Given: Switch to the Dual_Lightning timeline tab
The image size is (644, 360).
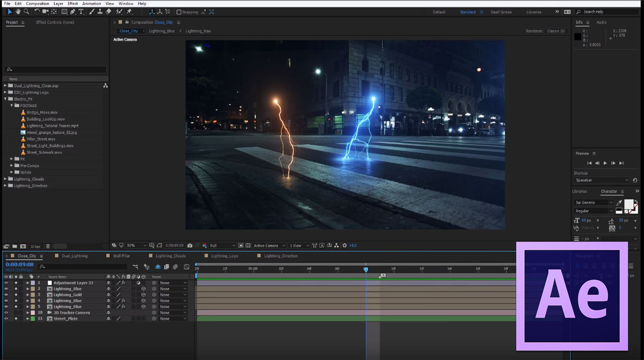Looking at the screenshot, I should point(74,256).
